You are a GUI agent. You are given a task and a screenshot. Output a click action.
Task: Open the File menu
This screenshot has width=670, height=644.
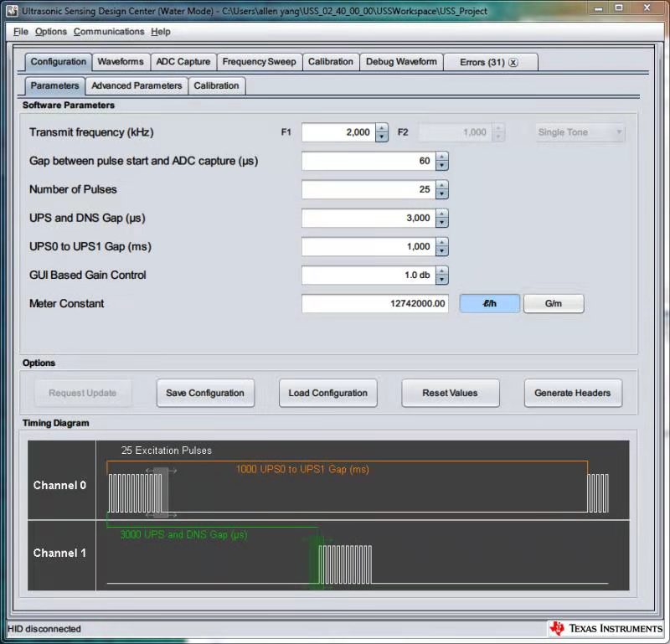click(20, 32)
